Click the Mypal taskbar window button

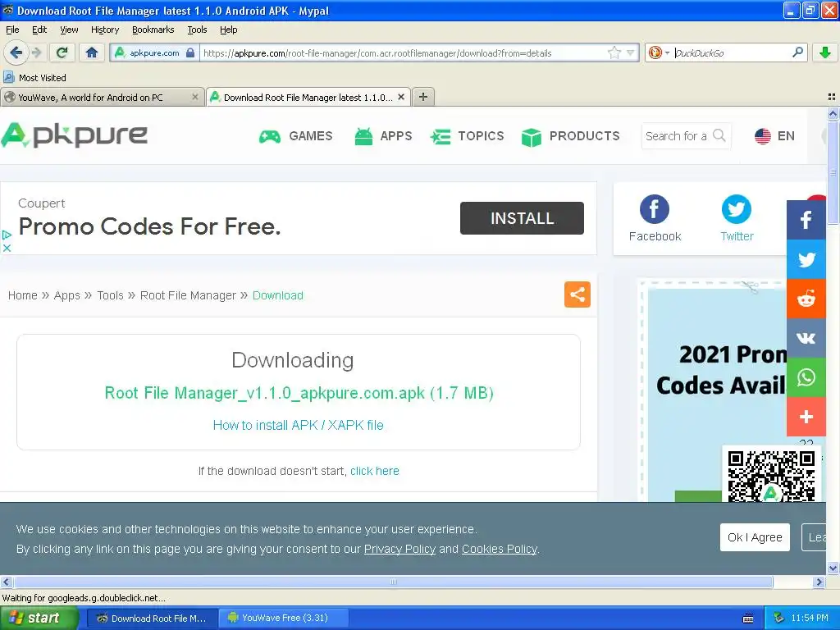(152, 618)
